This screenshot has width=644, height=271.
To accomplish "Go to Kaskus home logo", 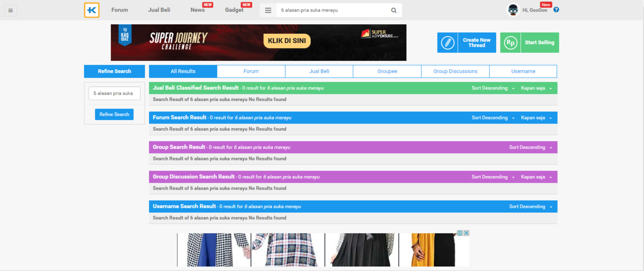I will (x=92, y=10).
